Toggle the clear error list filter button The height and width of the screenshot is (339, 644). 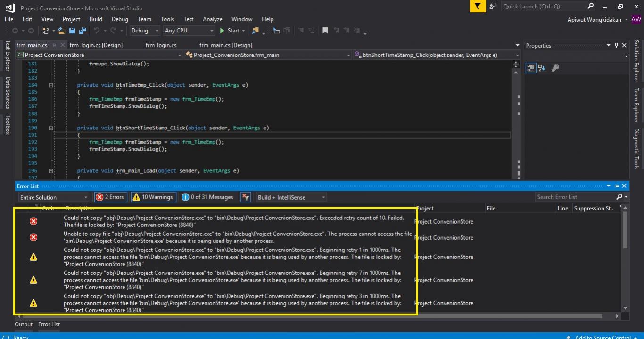pos(245,197)
